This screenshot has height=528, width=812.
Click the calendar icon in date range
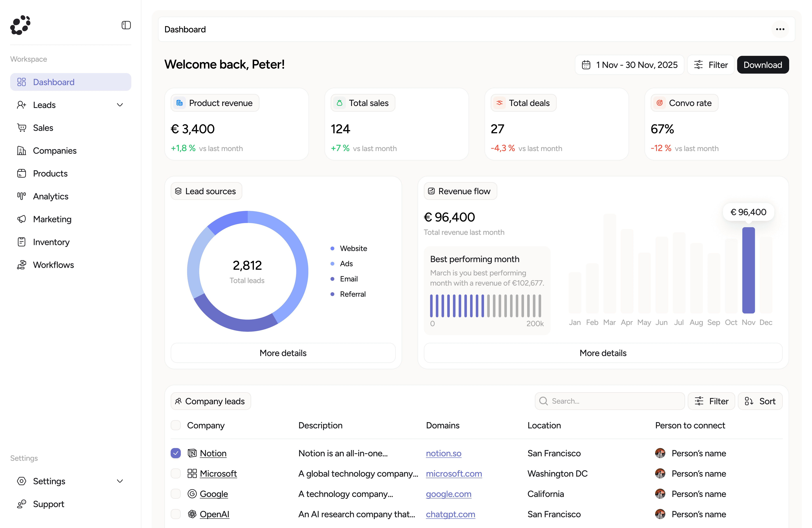point(586,65)
